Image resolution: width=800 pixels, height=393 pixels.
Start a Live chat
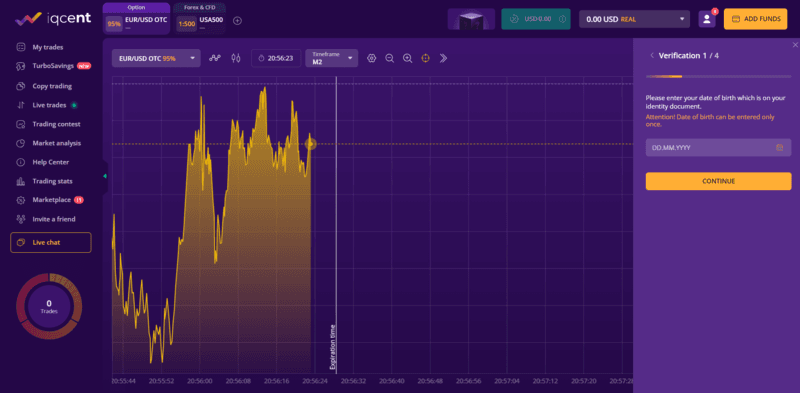pyautogui.click(x=51, y=242)
